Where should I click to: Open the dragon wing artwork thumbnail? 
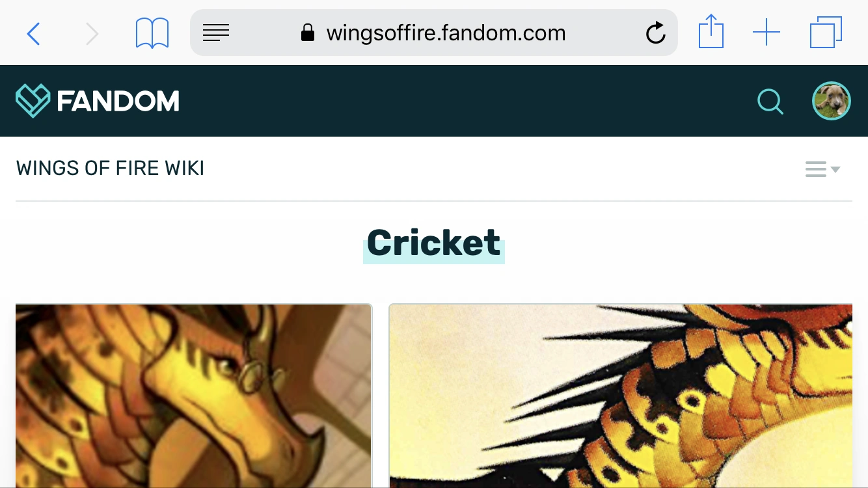[x=621, y=396]
